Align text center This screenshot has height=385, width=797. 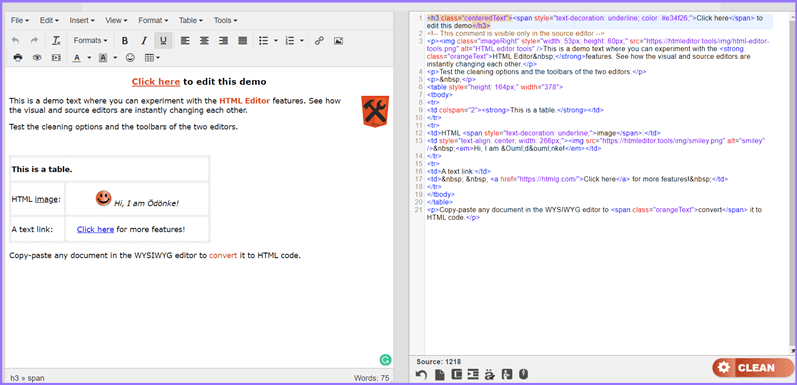point(204,41)
